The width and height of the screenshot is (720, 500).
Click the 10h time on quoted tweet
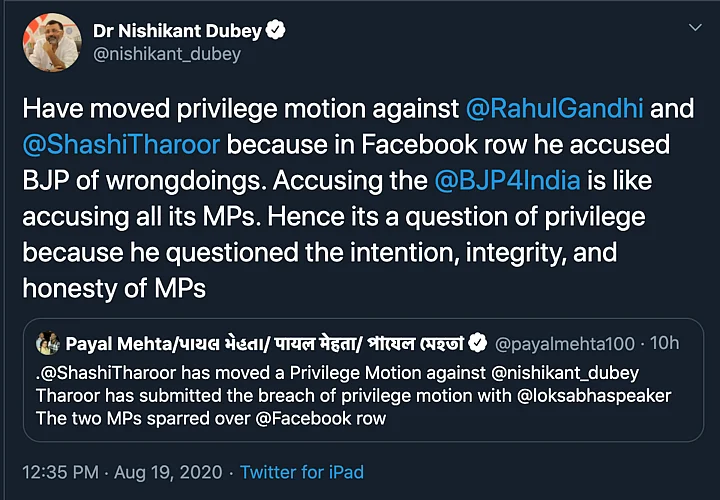664,344
